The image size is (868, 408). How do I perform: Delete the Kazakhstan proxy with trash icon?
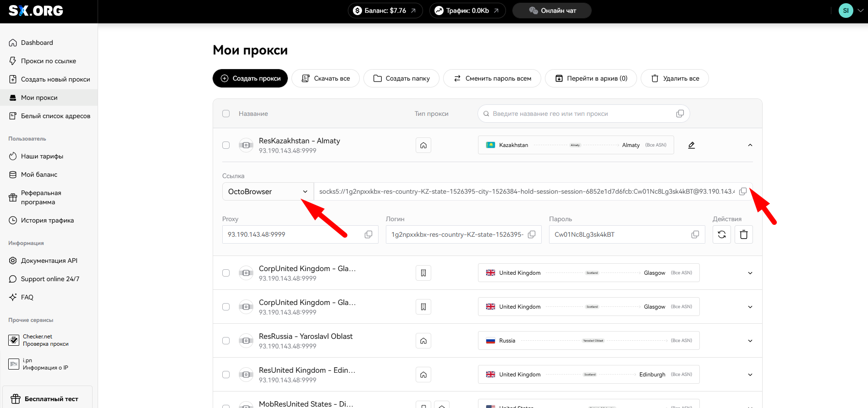(744, 234)
